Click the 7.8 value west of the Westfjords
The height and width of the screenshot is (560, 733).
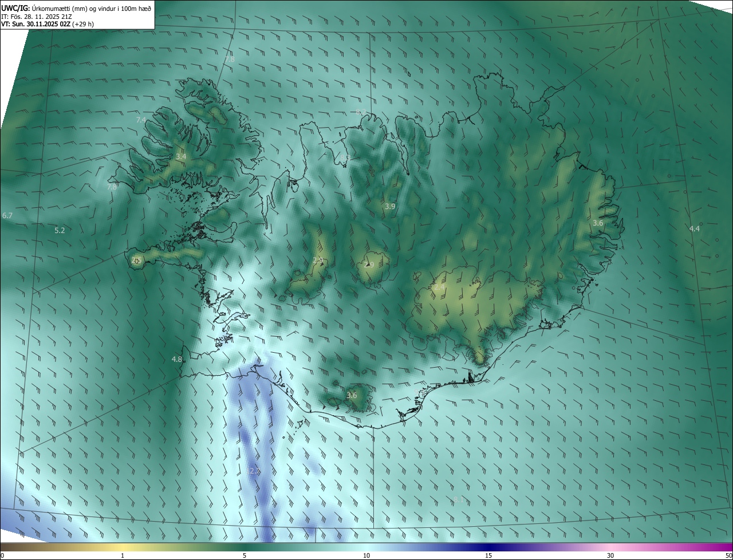pyautogui.click(x=112, y=187)
